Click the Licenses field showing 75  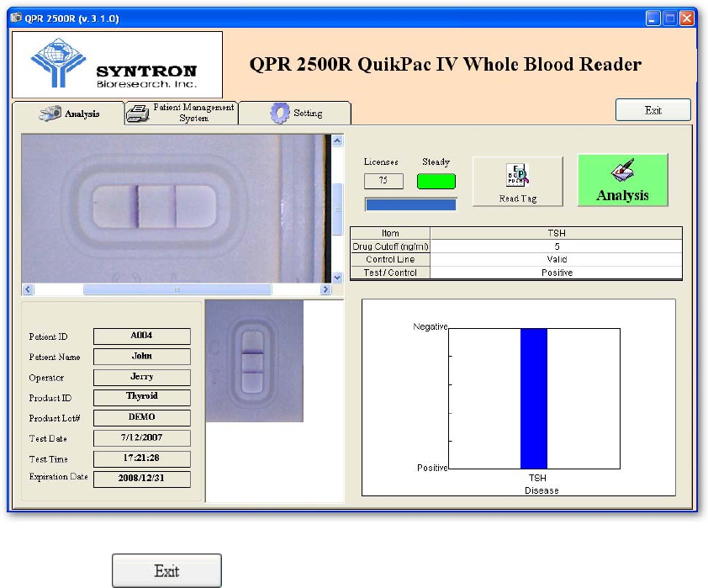coord(383,181)
